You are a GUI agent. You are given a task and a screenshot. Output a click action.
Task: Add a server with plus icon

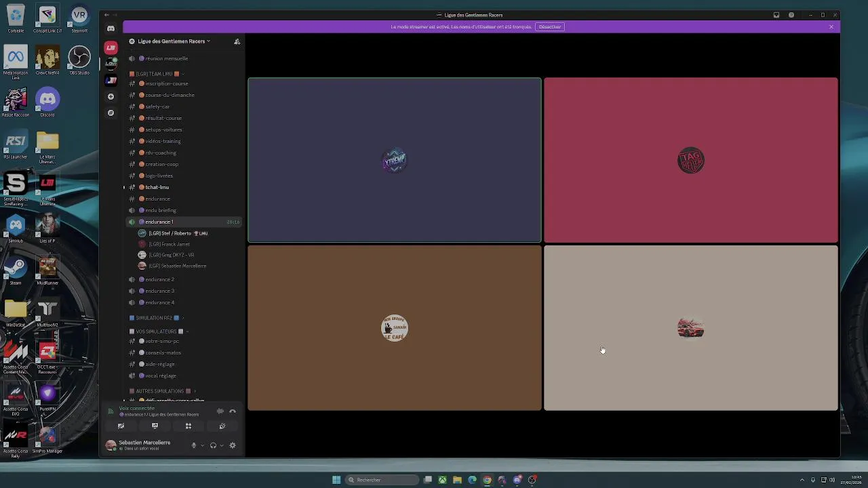point(111,96)
